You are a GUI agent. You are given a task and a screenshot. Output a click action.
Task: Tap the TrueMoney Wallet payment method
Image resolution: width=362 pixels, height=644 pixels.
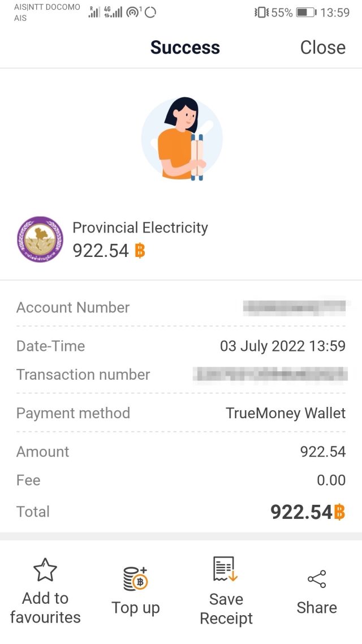[286, 413]
